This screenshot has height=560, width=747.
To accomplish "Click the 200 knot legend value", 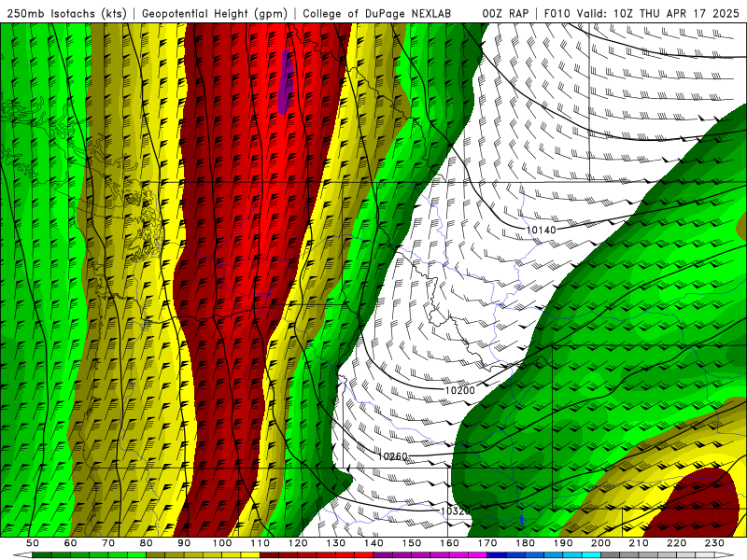I will click(x=601, y=543).
